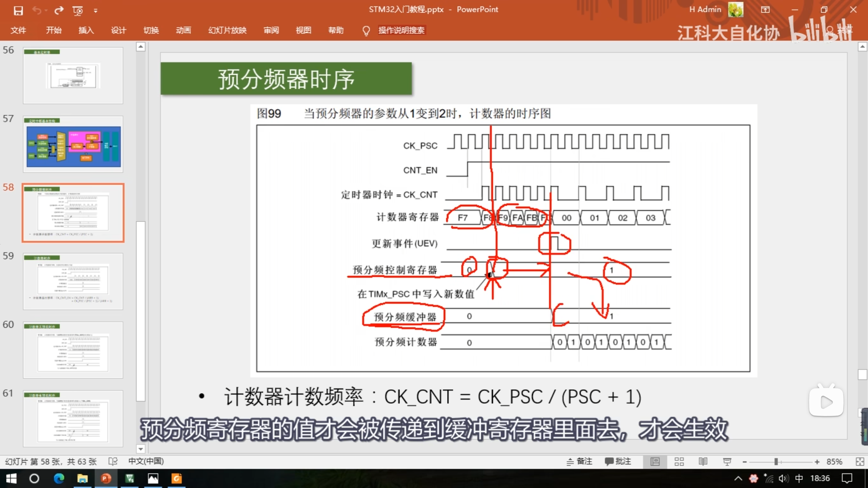This screenshot has height=488, width=868.
Task: Click the Redo arrow icon
Action: 59,11
